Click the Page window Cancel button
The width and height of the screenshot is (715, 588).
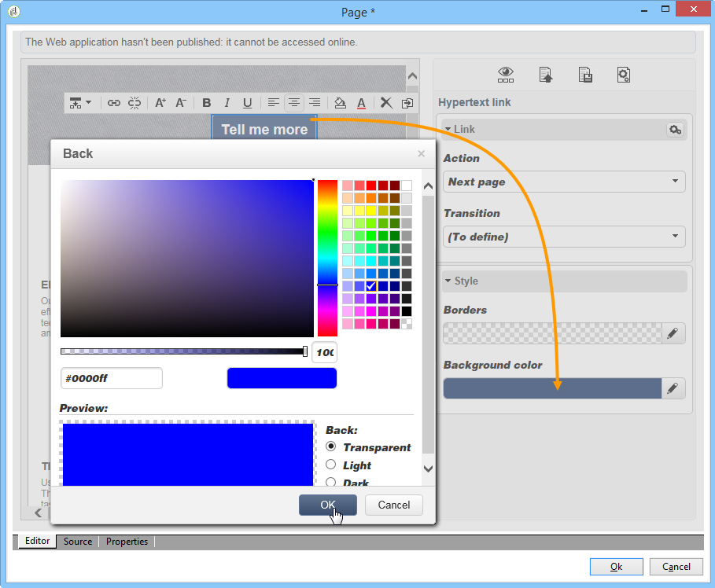click(676, 567)
